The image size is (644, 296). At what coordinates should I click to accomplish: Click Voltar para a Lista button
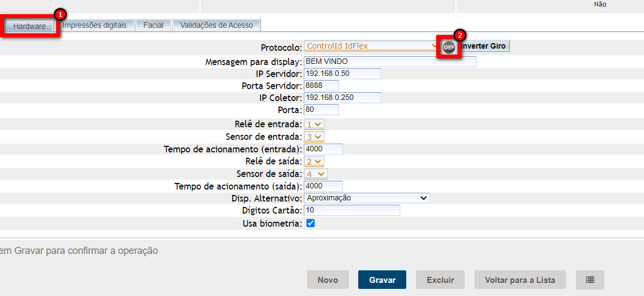[x=520, y=280]
